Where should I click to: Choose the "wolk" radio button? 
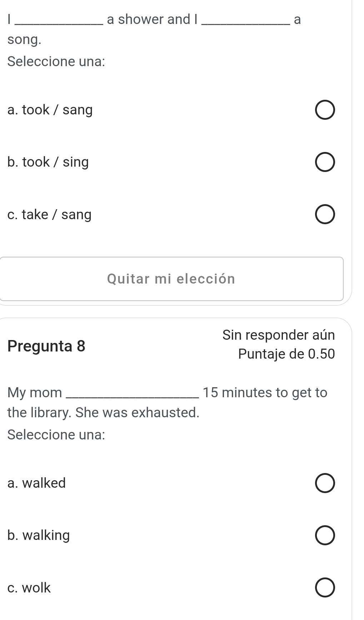325,588
